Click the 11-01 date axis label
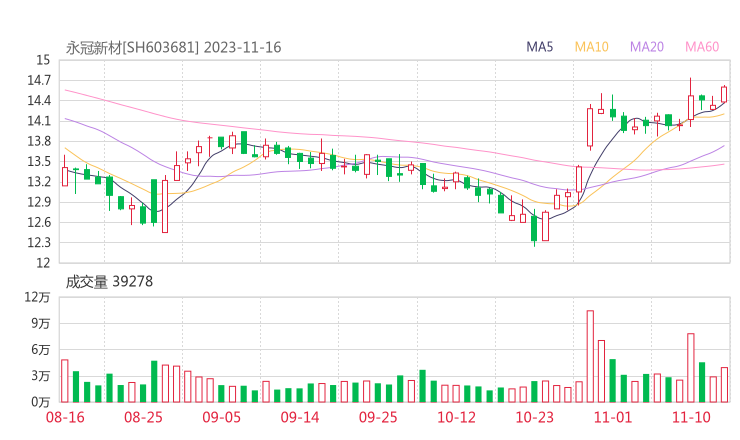Screen dimensions: 740x440 point(613,417)
